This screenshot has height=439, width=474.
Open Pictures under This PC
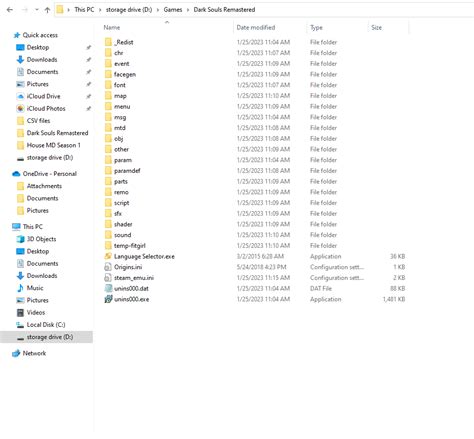pos(37,300)
